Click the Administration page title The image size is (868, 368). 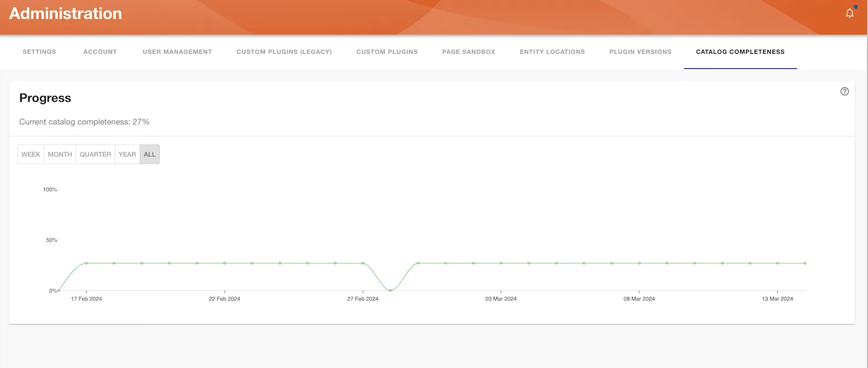tap(65, 13)
